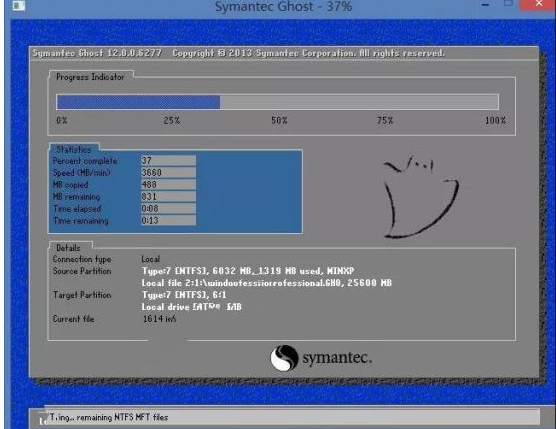Click the Statistics panel label
This screenshot has height=429, width=556.
(x=73, y=149)
